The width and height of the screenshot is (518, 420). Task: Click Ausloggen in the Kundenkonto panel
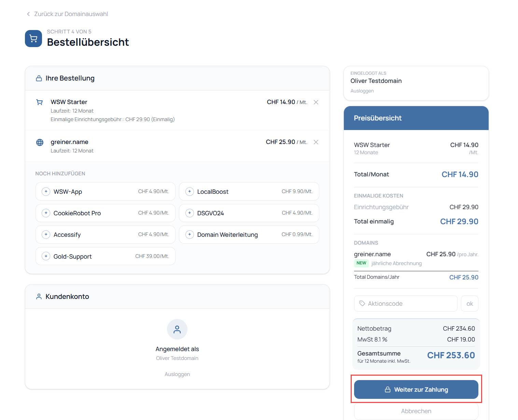point(177,374)
